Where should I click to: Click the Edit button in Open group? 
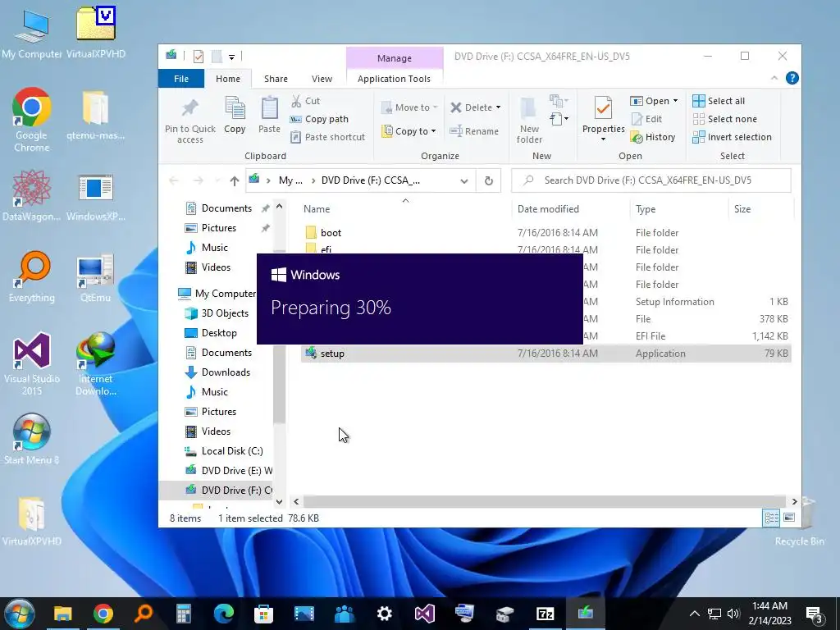point(646,119)
